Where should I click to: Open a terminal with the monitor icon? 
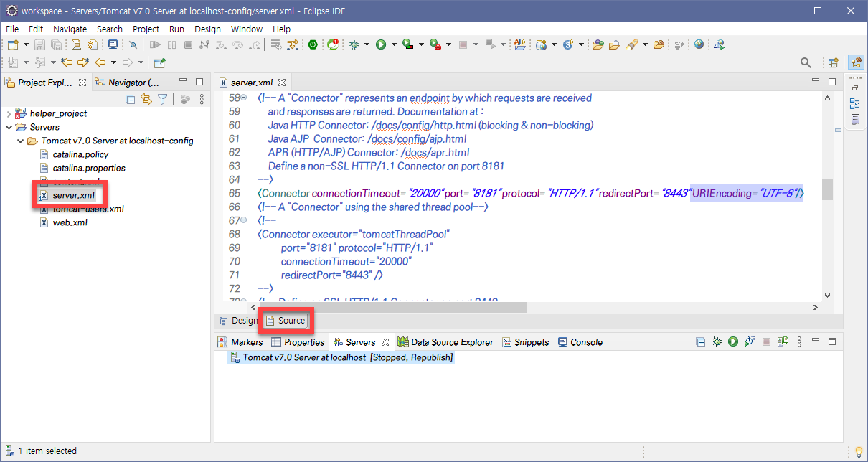(x=113, y=44)
